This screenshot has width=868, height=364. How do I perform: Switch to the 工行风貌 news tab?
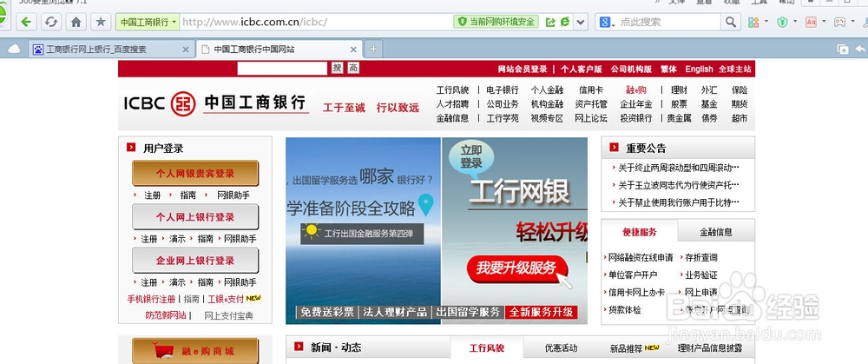(x=487, y=348)
